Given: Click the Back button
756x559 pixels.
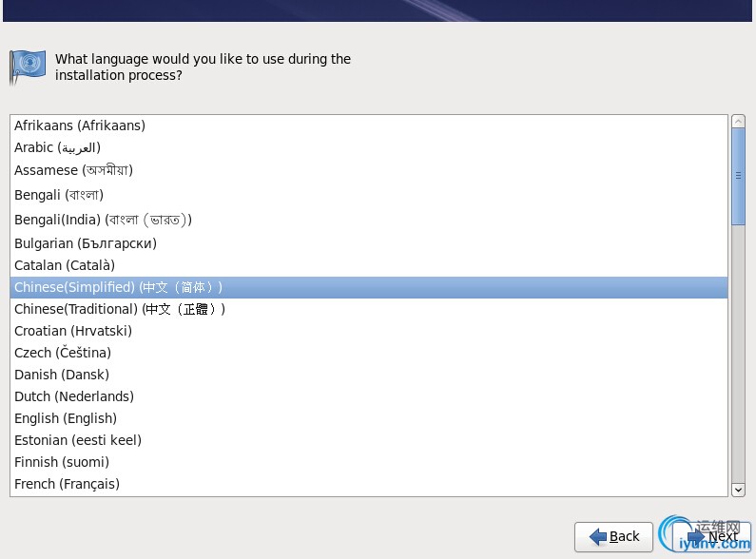Looking at the screenshot, I should [613, 536].
